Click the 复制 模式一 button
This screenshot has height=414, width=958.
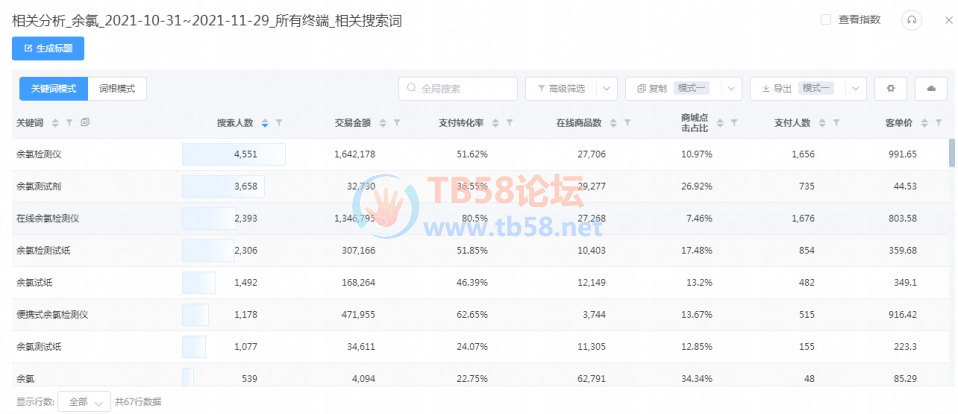673,89
